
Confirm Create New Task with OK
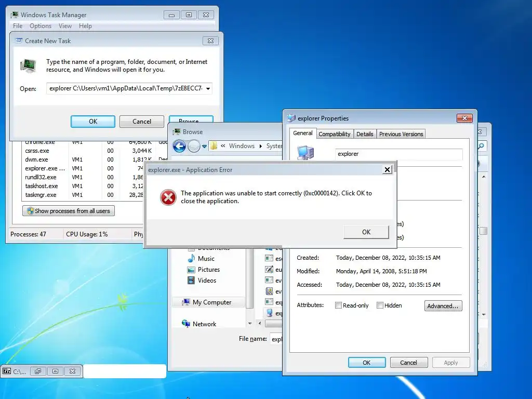(93, 122)
